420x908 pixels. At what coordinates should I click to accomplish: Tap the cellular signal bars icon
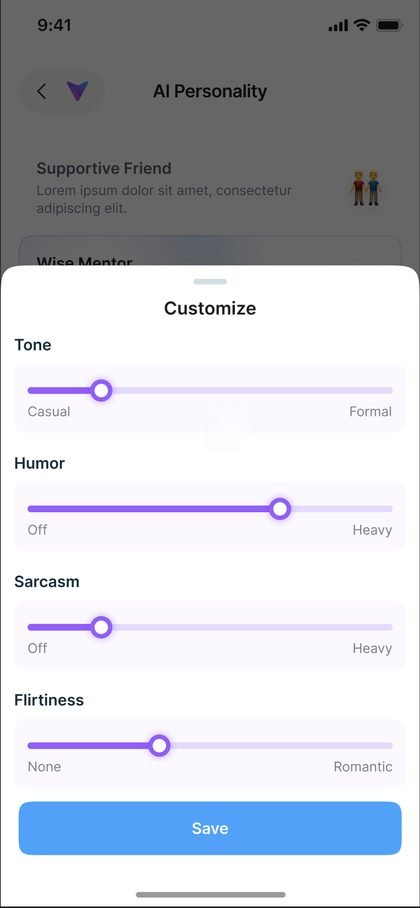point(338,25)
